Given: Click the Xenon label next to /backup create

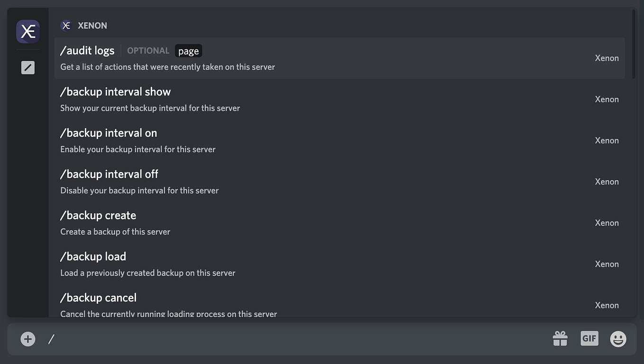Looking at the screenshot, I should [x=607, y=223].
